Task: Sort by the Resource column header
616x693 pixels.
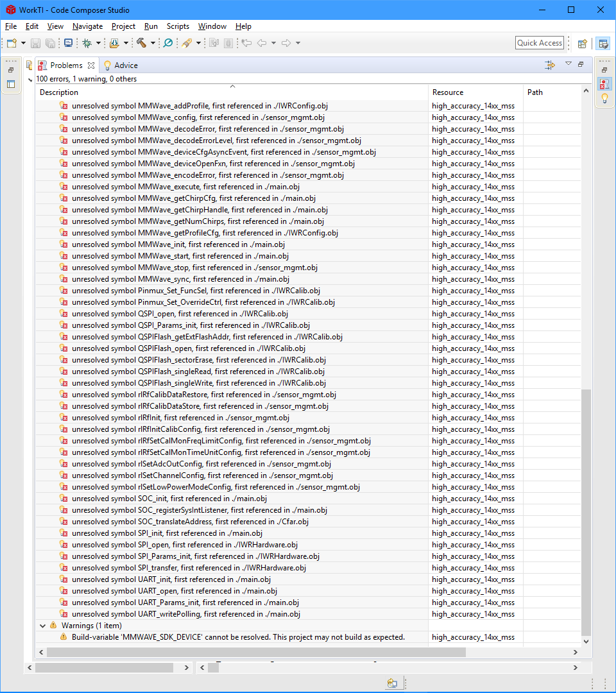Action: 475,92
